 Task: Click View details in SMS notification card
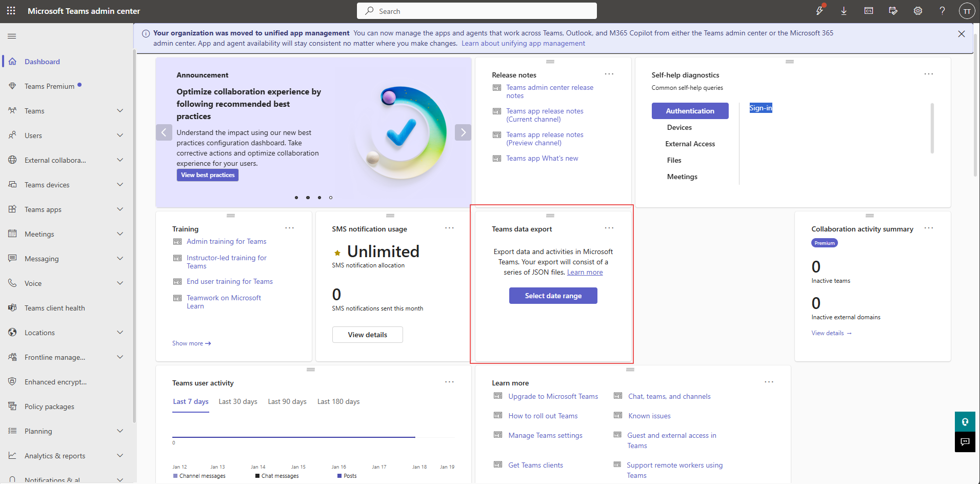click(x=368, y=335)
